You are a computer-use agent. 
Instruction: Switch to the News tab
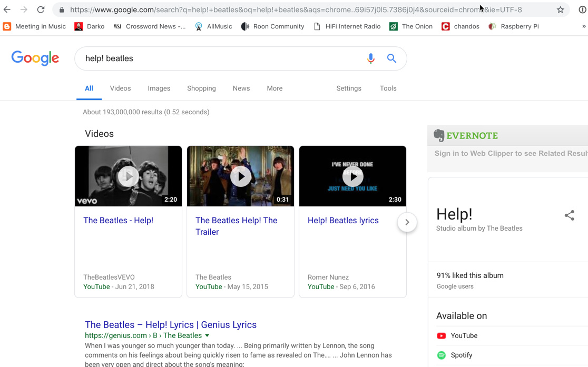[241, 88]
